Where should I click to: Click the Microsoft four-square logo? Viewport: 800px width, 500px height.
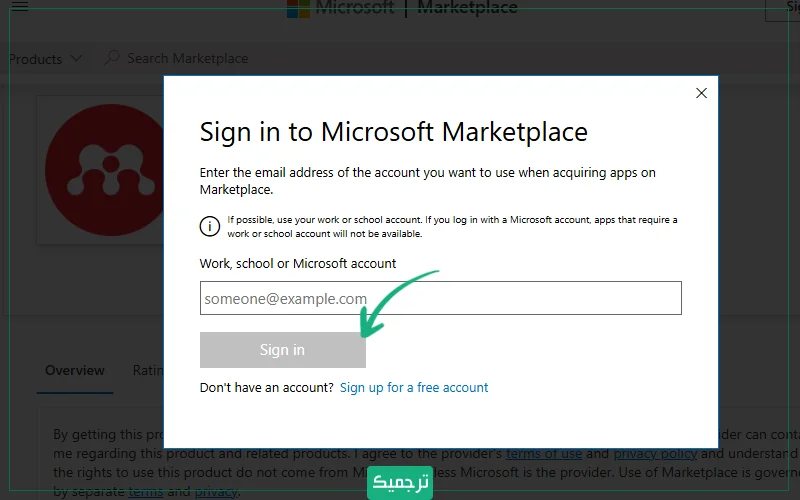297,8
